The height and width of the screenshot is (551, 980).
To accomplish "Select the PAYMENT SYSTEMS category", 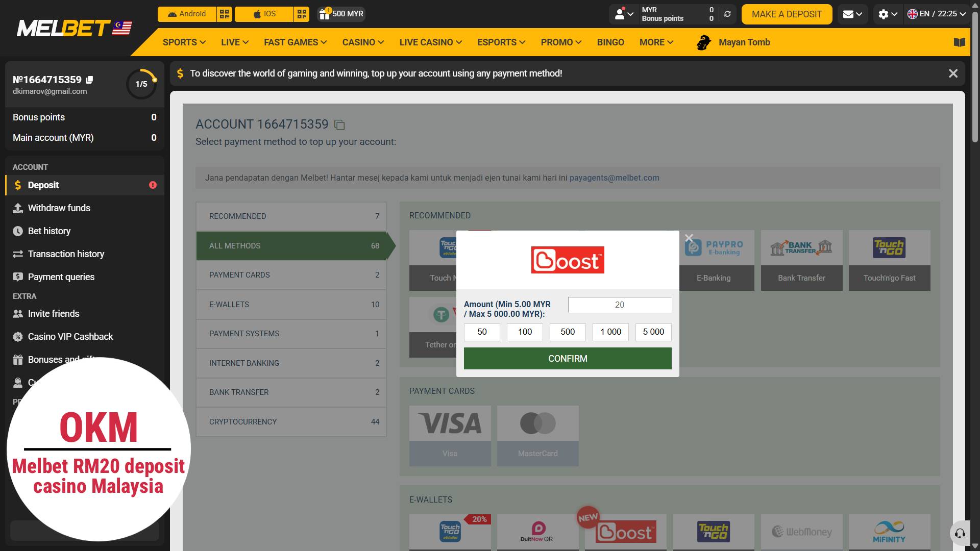I will coord(291,334).
